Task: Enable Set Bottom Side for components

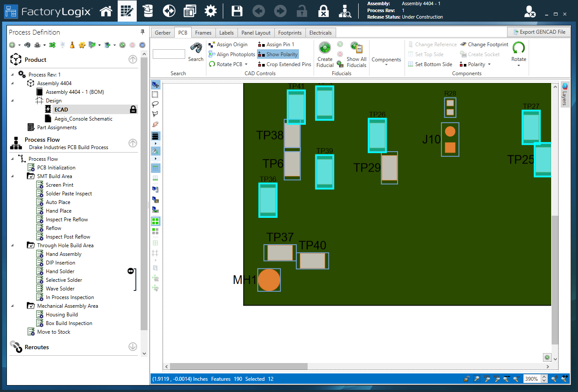Action: tap(430, 64)
